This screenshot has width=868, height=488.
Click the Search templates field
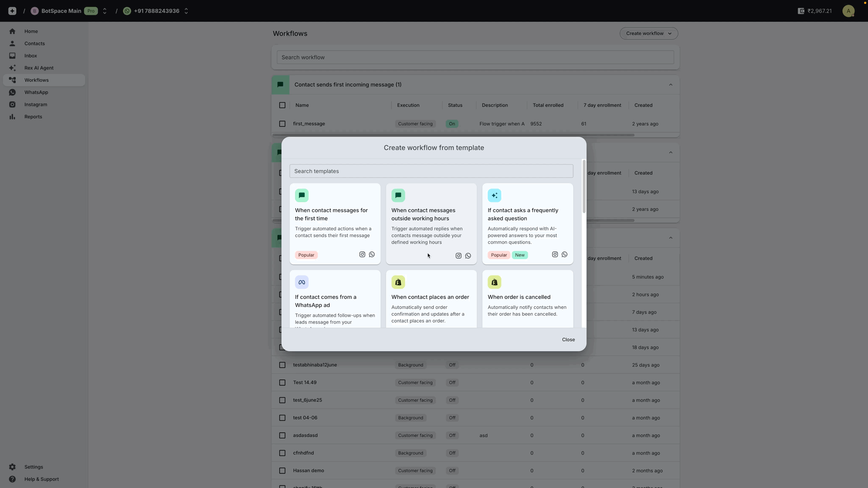tap(431, 171)
